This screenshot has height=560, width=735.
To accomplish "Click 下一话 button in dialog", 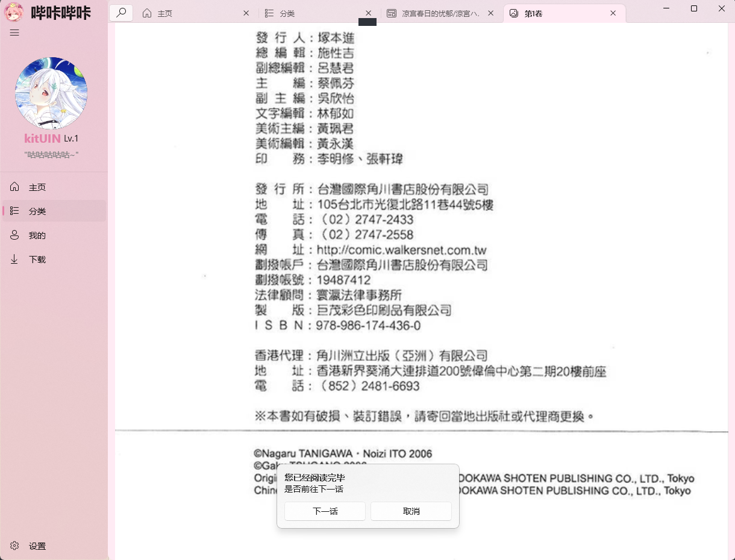I will tap(325, 511).
